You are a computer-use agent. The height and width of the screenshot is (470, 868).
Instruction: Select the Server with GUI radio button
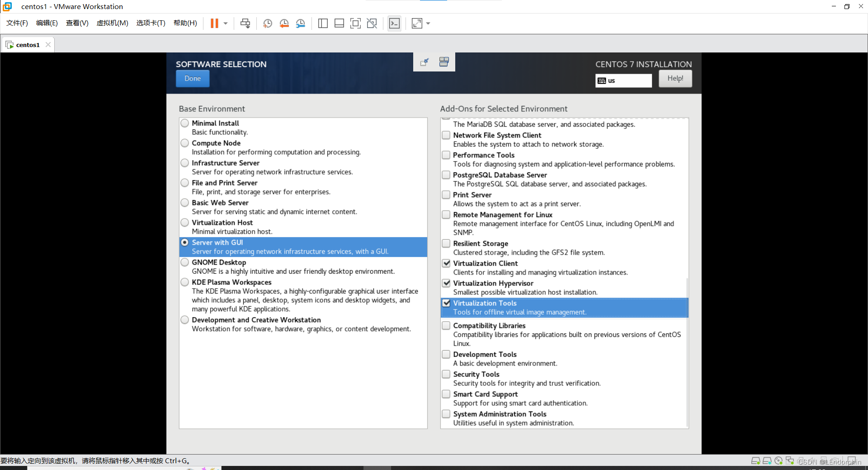point(184,242)
